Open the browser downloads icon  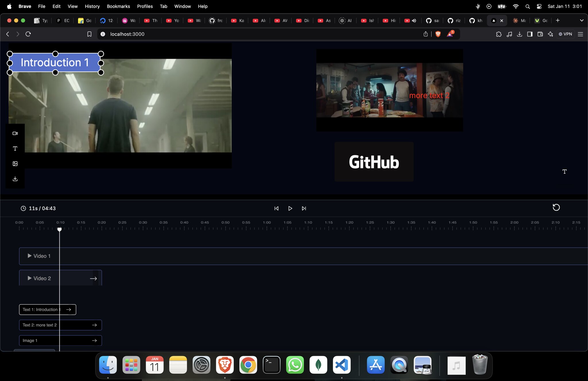click(519, 34)
